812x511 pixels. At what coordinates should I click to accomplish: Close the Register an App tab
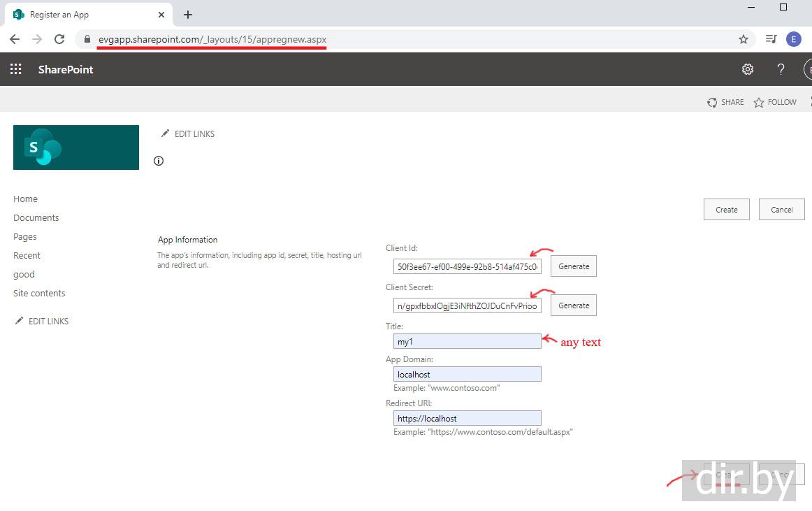click(161, 15)
